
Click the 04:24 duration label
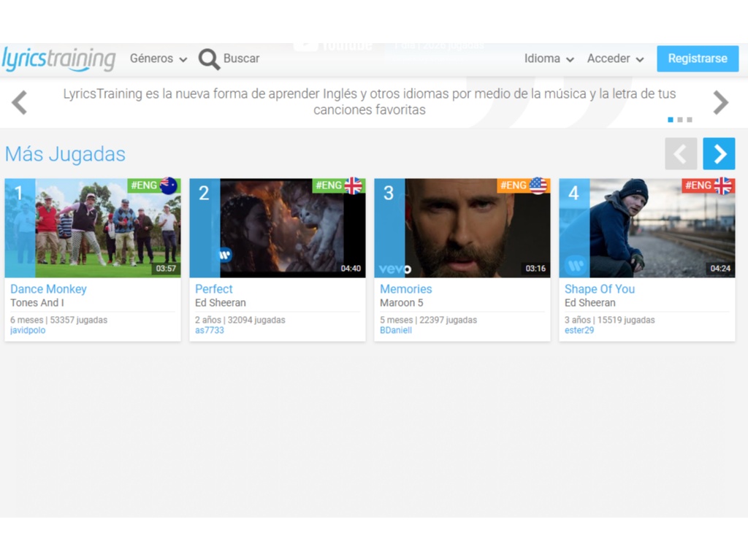pos(720,269)
